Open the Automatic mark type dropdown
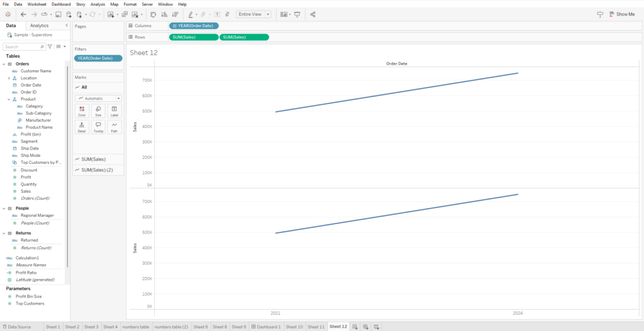644x331 pixels. 98,99
